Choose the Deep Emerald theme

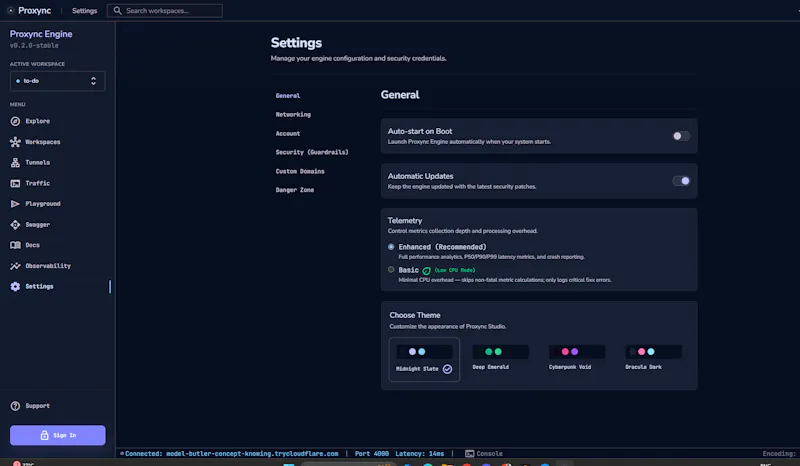pyautogui.click(x=501, y=358)
